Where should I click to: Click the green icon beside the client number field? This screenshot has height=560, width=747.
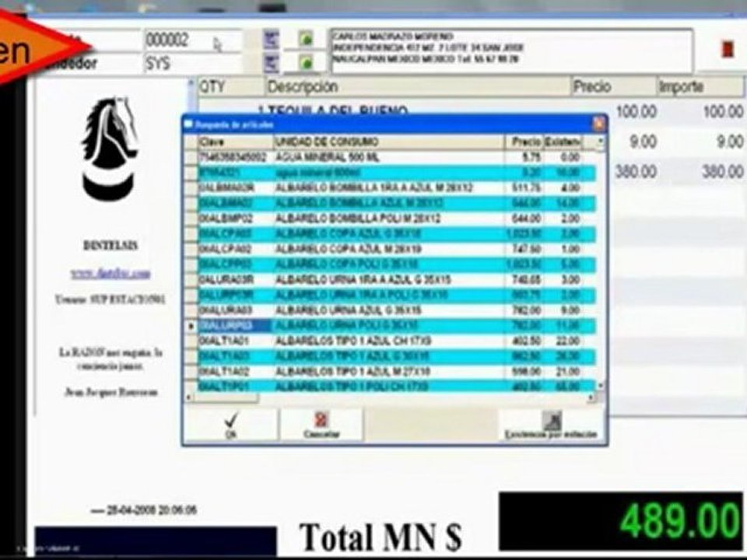(x=305, y=39)
